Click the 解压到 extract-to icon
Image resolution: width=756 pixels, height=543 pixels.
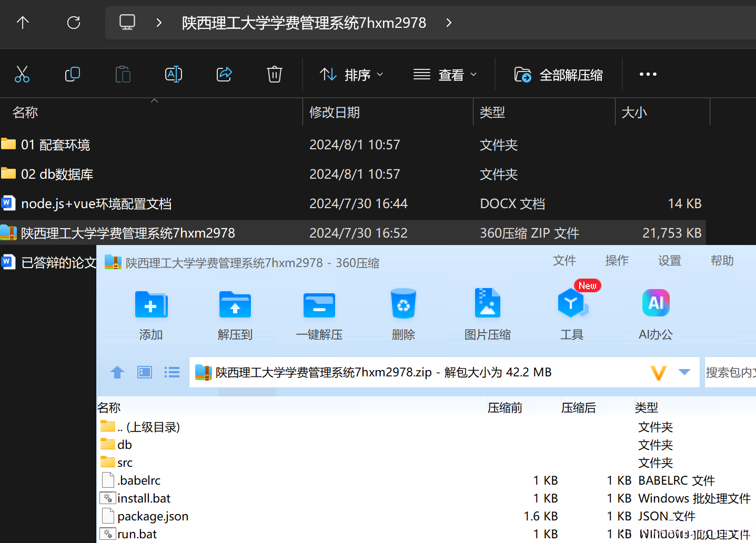pyautogui.click(x=235, y=304)
